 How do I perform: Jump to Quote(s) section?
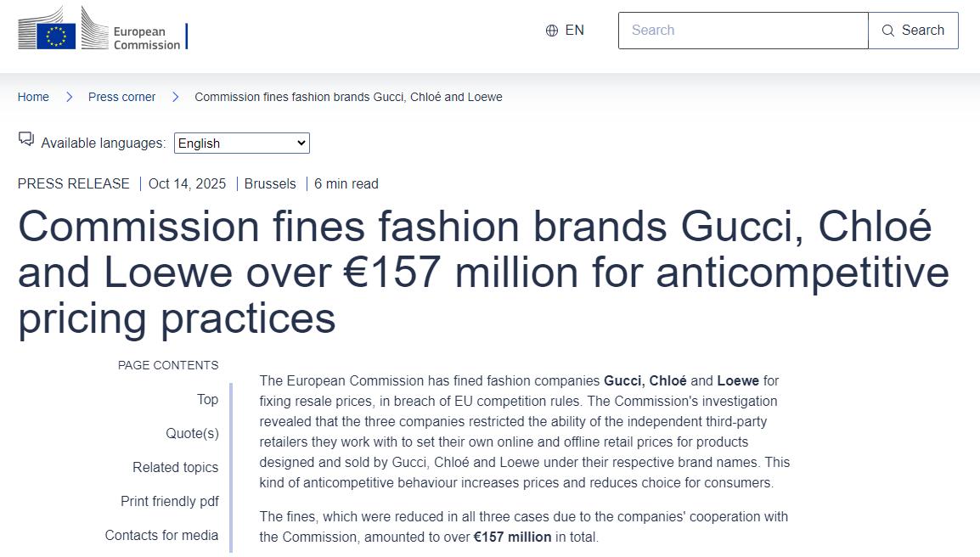pos(192,433)
